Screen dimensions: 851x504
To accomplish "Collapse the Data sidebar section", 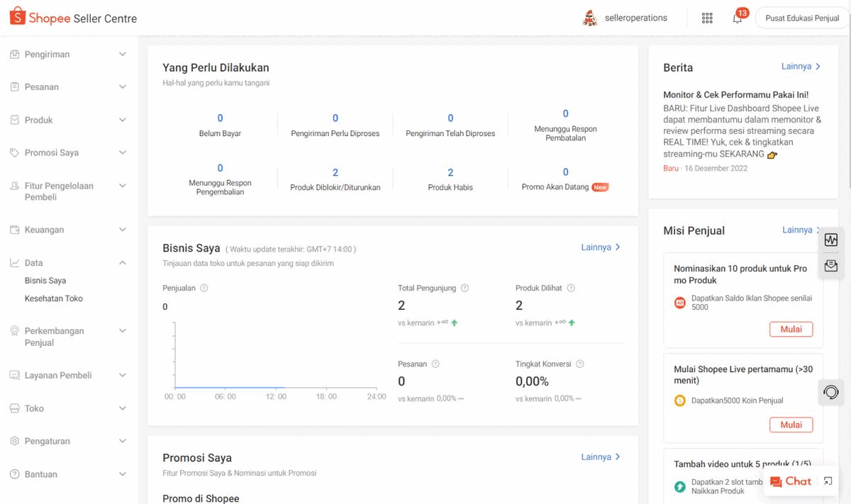I will tap(122, 263).
